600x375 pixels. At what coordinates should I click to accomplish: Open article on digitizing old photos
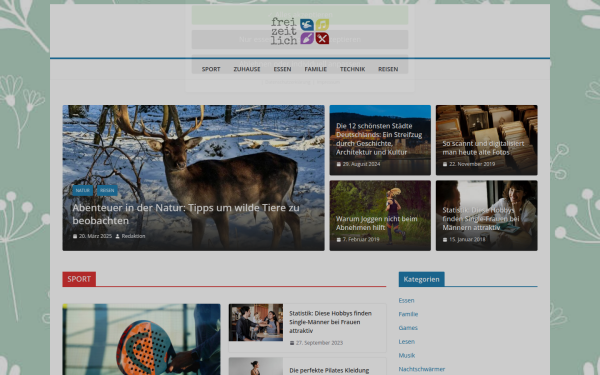click(x=483, y=148)
